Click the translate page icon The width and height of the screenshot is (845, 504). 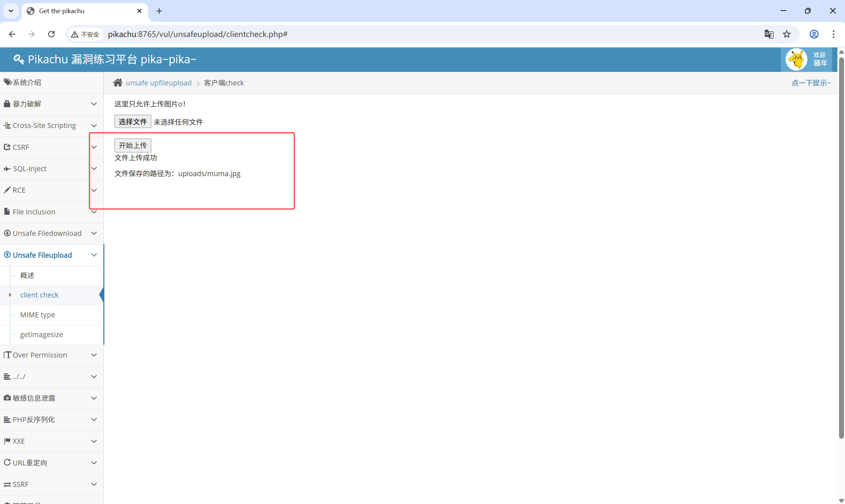[769, 34]
